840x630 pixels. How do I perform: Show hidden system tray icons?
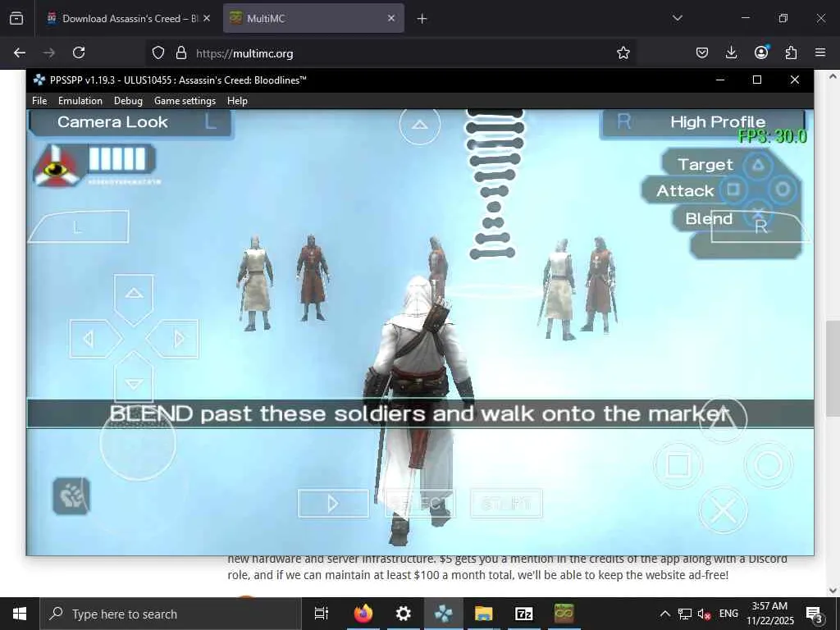point(664,614)
